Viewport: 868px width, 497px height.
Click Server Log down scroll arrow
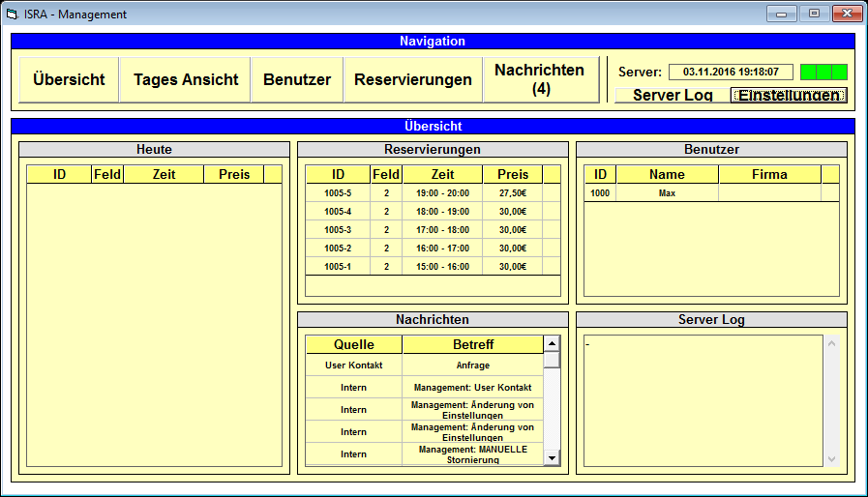tap(831, 459)
